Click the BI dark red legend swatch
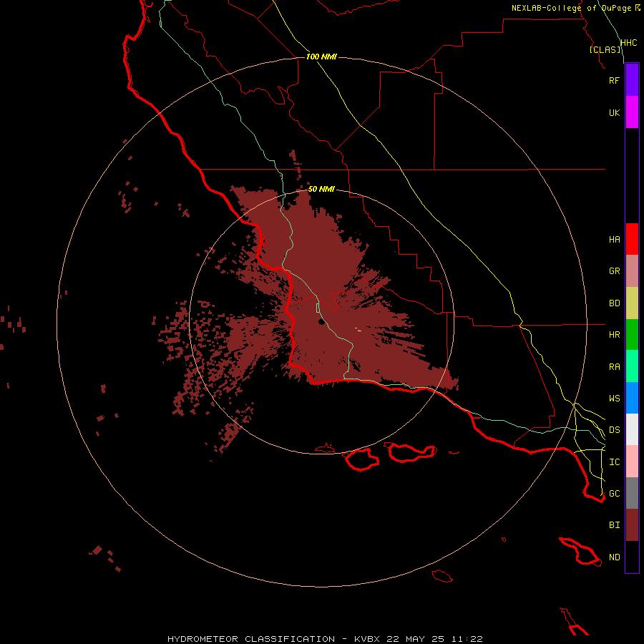 (x=632, y=525)
